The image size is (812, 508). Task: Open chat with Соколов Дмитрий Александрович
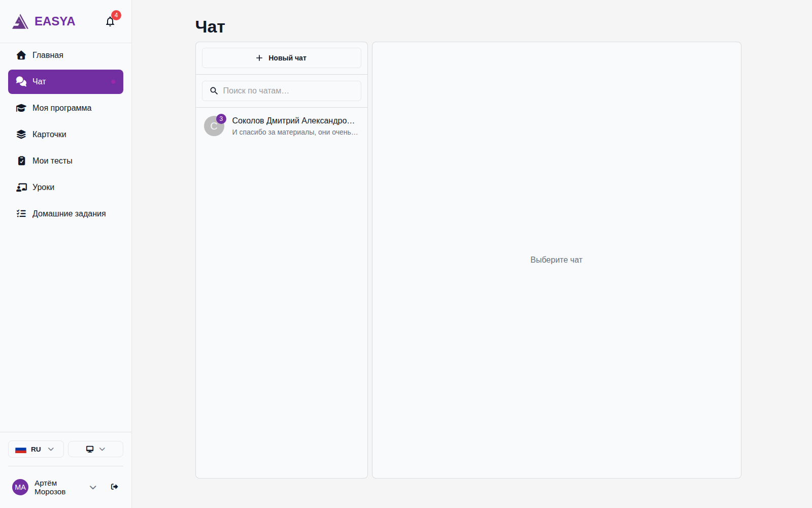282,126
